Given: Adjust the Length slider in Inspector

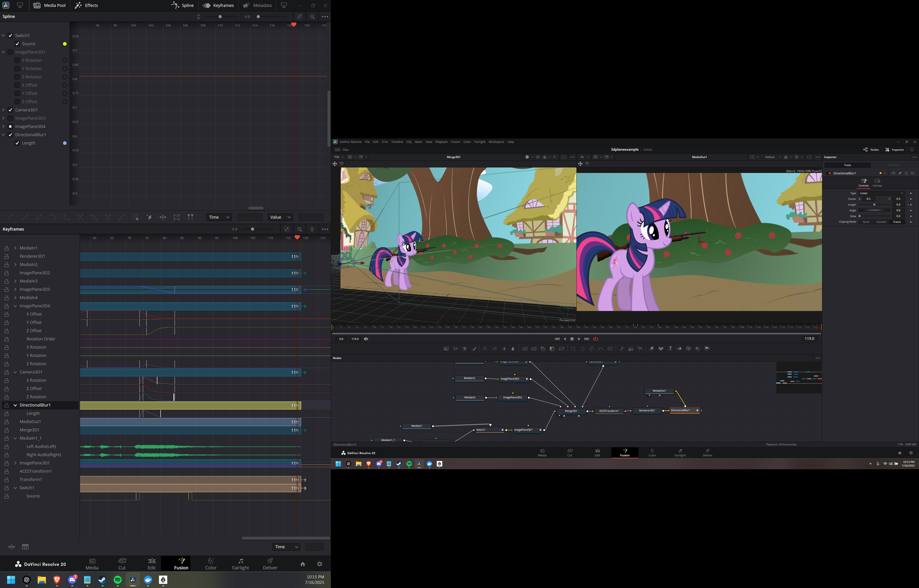Looking at the screenshot, I should 874,205.
